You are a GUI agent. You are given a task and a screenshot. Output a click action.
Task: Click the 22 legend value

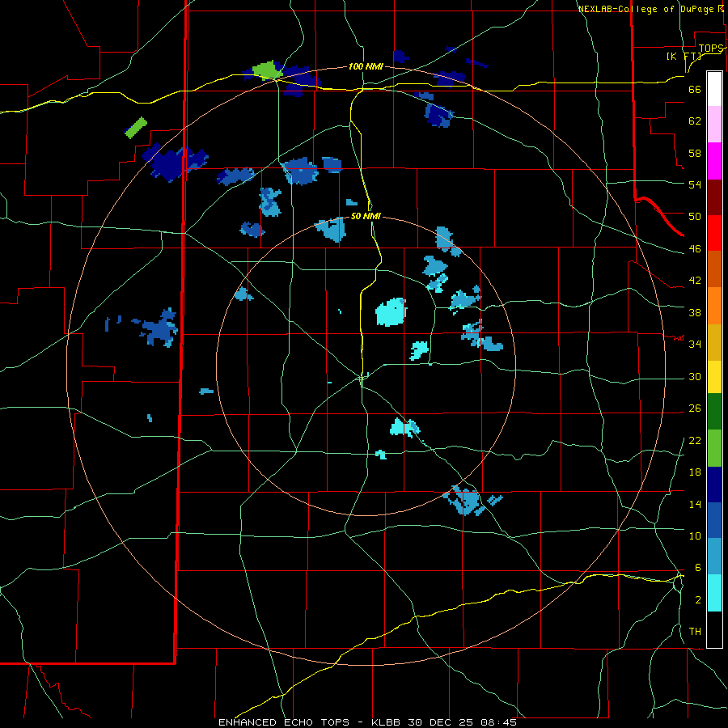[x=695, y=440]
